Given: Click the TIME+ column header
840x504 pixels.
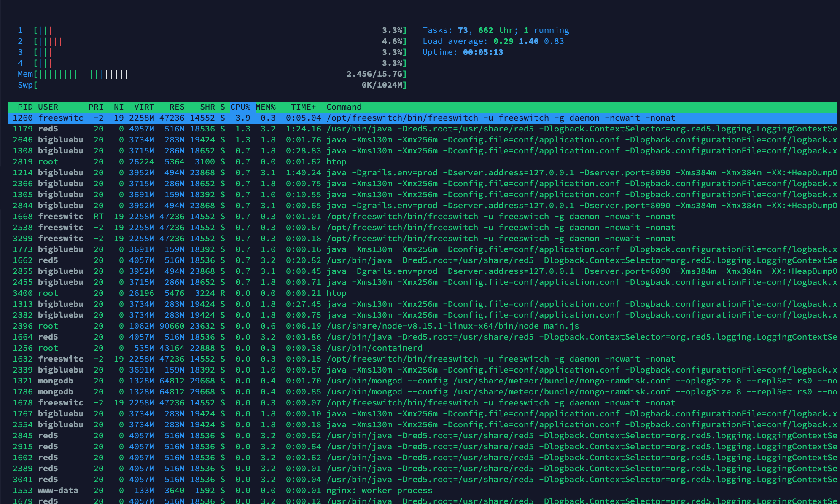Looking at the screenshot, I should (x=303, y=107).
